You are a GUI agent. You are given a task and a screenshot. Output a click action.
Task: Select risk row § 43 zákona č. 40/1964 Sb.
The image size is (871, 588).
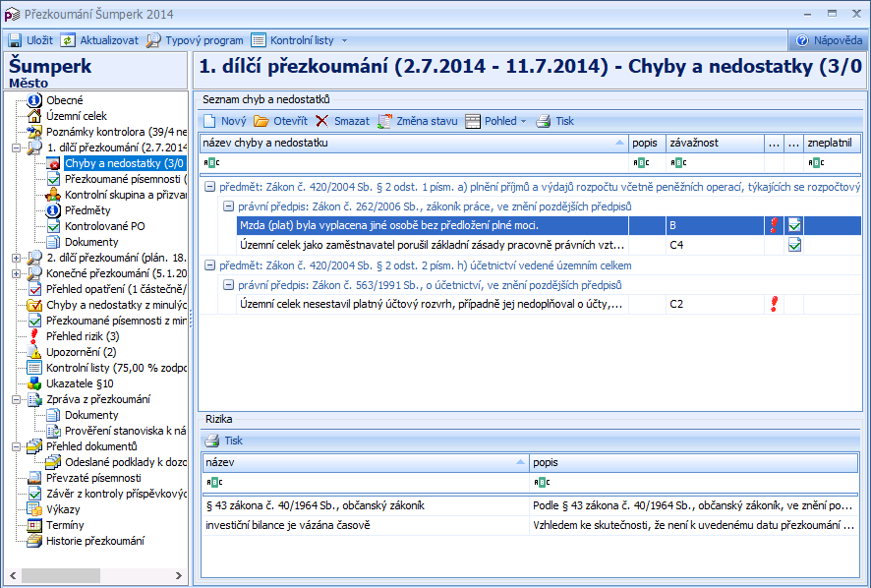coord(530,505)
